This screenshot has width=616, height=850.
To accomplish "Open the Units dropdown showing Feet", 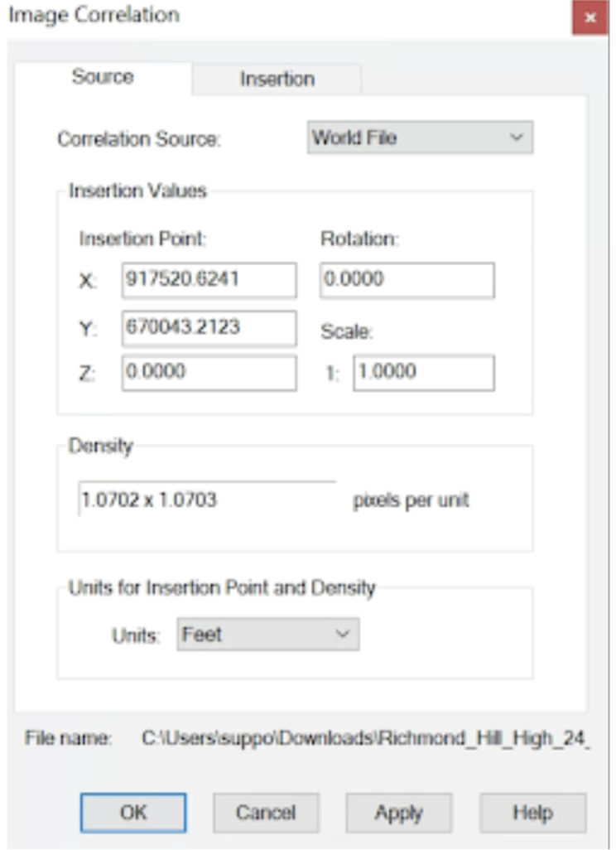I will pos(268,635).
